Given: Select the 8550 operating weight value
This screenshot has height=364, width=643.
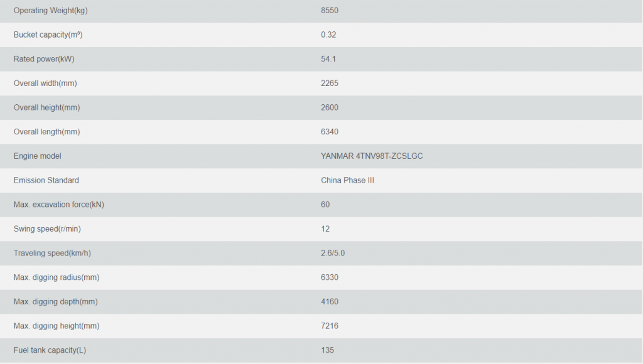Looking at the screenshot, I should coord(330,11).
